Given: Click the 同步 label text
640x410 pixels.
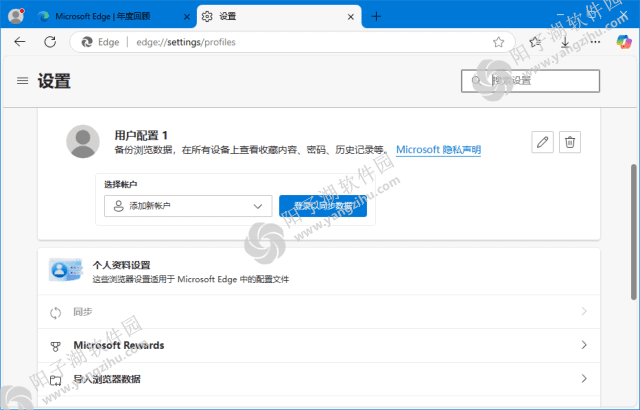Looking at the screenshot, I should 83,312.
